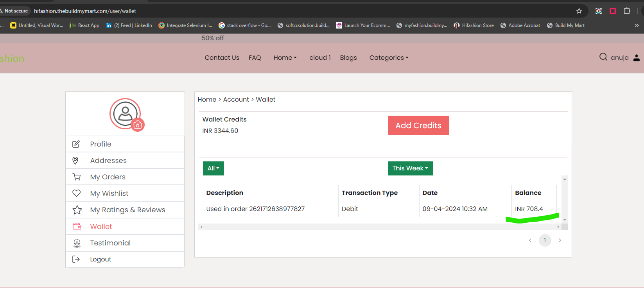The width and height of the screenshot is (644, 288).
Task: Open My Ratings & Reviews in sidebar
Action: click(125, 210)
